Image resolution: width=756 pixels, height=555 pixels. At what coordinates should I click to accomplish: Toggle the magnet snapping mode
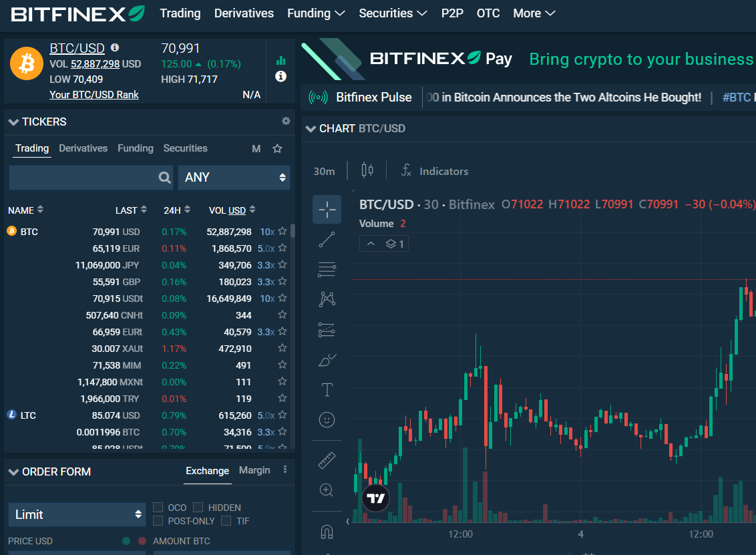pyautogui.click(x=327, y=532)
